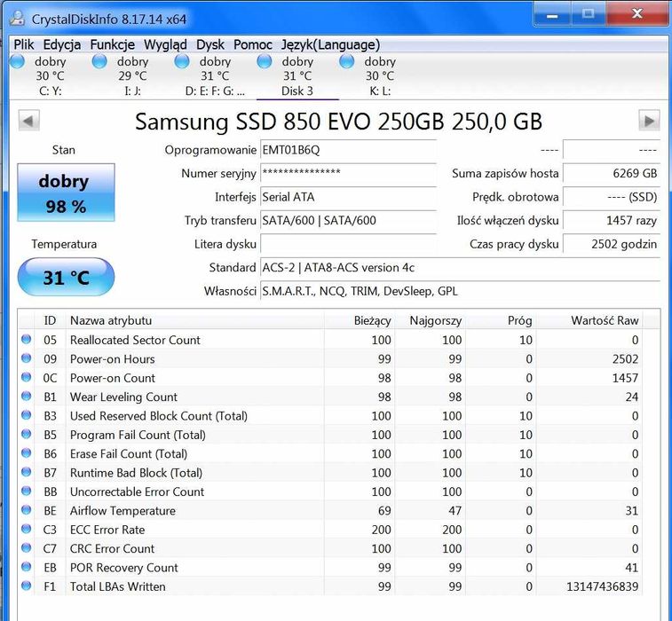The height and width of the screenshot is (621, 672).
Task: Click the status orb of attribute B1
Action: click(x=26, y=397)
